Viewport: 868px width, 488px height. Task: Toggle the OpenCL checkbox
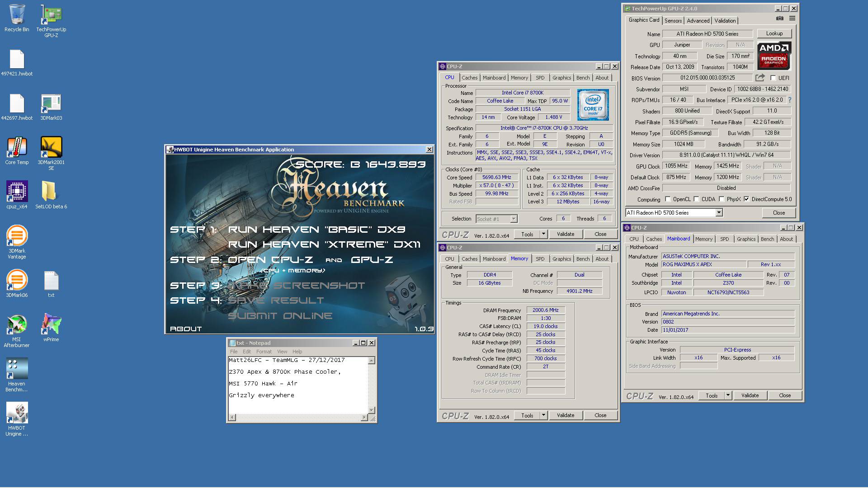[668, 199]
